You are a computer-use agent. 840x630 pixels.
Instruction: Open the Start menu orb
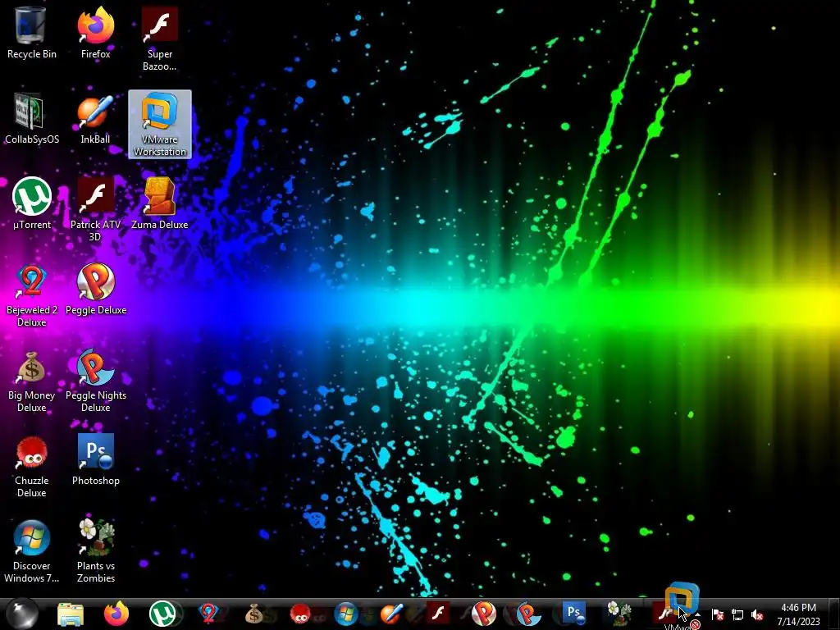[x=22, y=614]
